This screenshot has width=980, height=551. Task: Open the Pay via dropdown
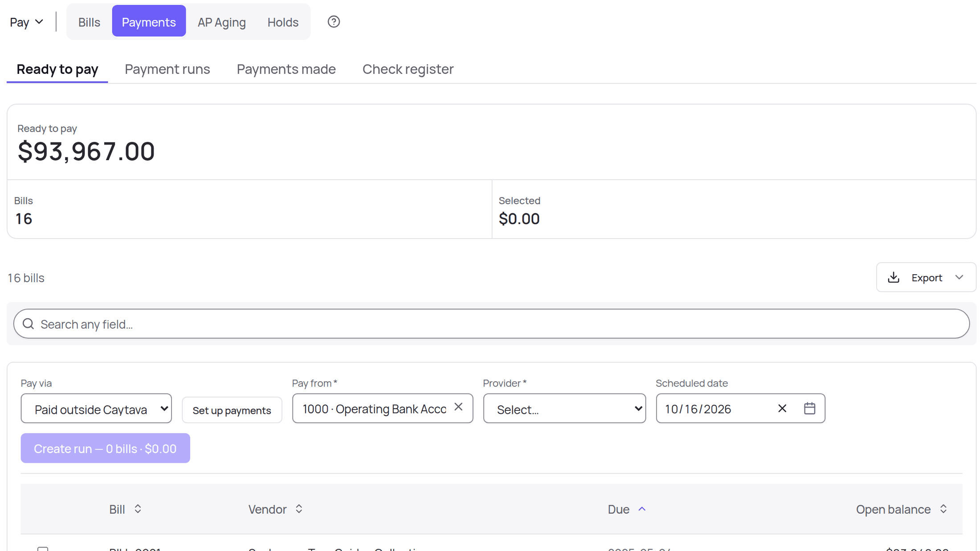96,408
